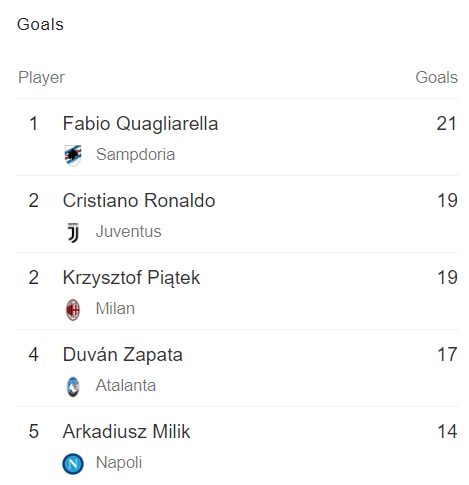Screen dimensions: 469x485
Task: Open Fabio Quagliarella's player entry
Action: 140,124
